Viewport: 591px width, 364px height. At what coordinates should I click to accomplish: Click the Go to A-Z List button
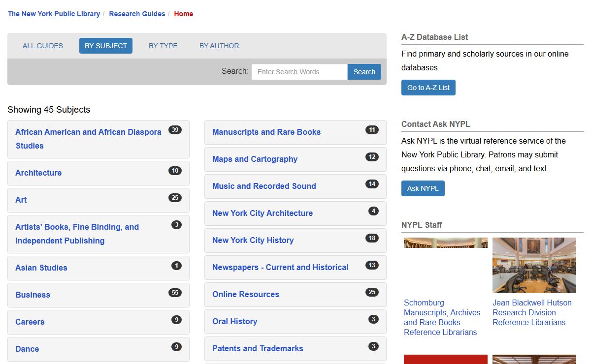point(428,88)
